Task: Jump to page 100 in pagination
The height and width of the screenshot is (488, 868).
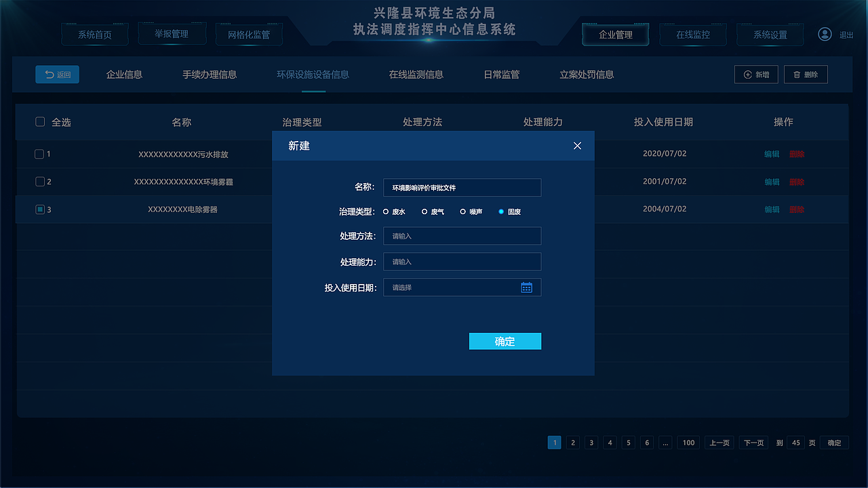Action: [x=688, y=442]
